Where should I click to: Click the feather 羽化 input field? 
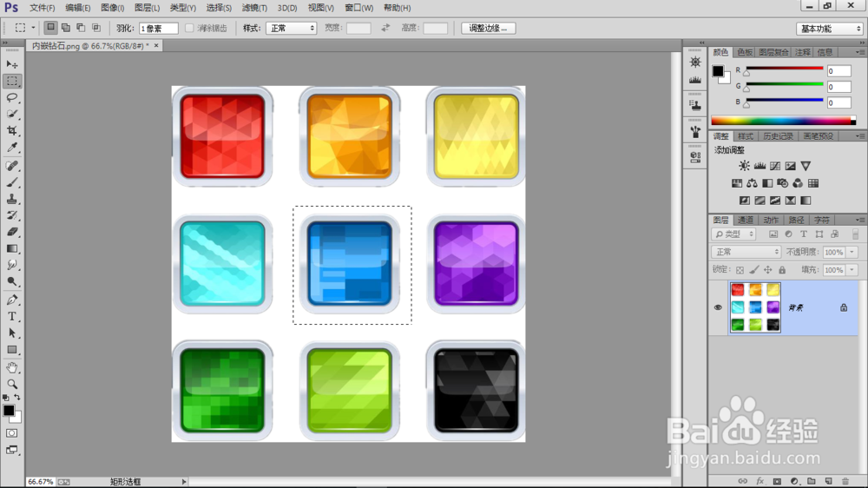point(158,29)
